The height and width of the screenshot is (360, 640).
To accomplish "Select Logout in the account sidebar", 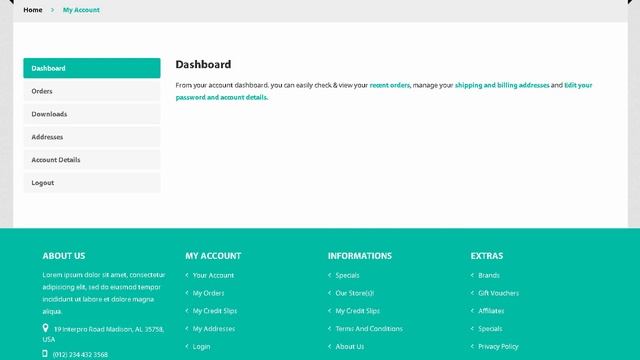I will [x=92, y=182].
